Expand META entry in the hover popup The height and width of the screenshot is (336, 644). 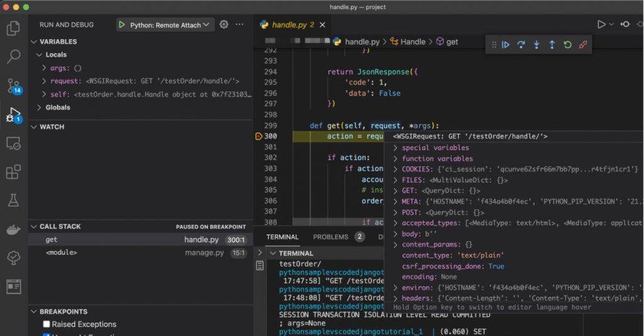click(395, 202)
